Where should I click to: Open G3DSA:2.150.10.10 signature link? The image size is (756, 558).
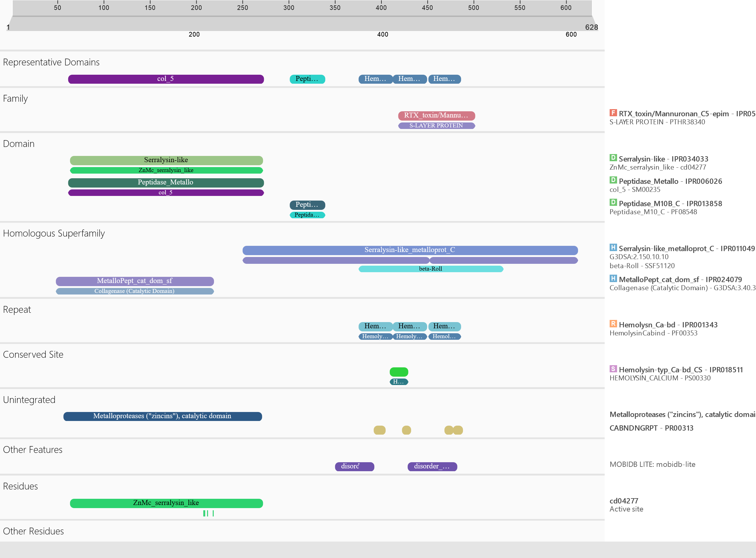click(639, 257)
